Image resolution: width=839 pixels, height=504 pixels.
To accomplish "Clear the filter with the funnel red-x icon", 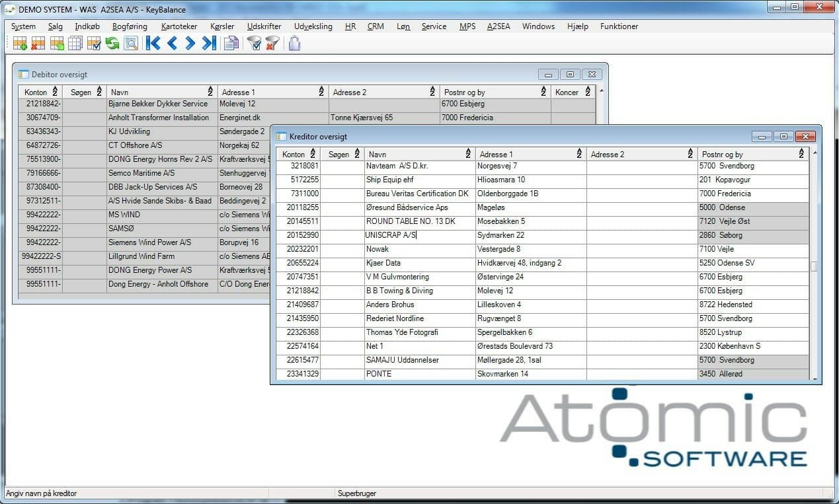I will coord(272,42).
